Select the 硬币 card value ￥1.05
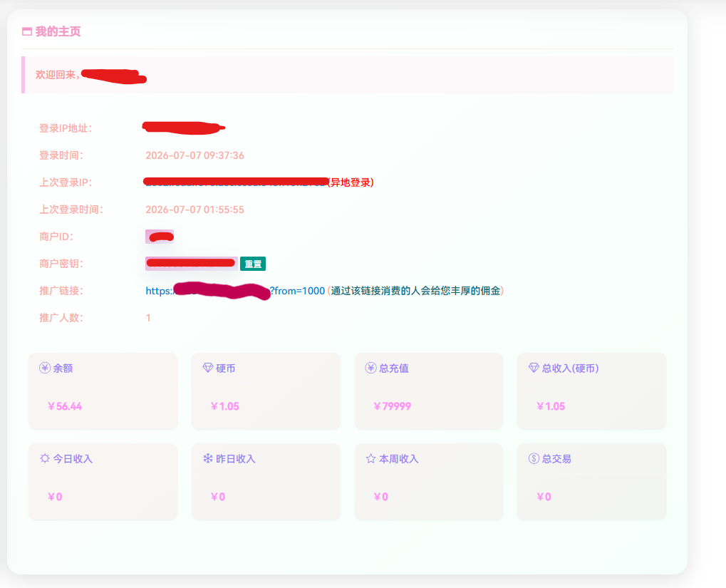Screen dimensions: 726x588 [x=224, y=406]
